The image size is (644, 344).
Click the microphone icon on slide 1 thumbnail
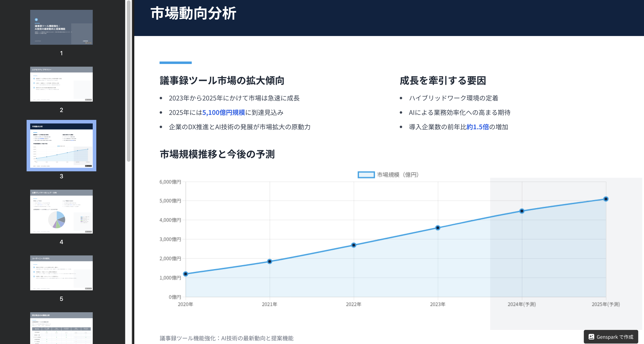(x=37, y=20)
